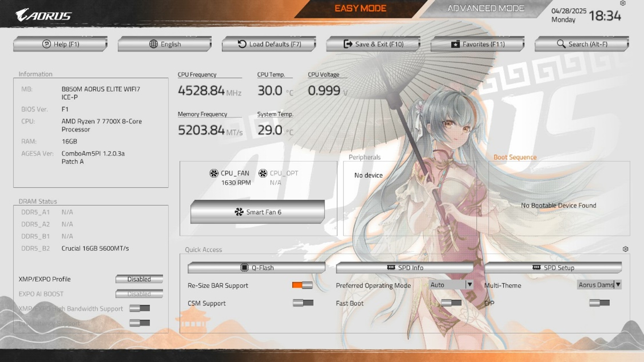The width and height of the screenshot is (644, 362).
Task: Click the CPU_FAN fan icon
Action: [x=214, y=173]
